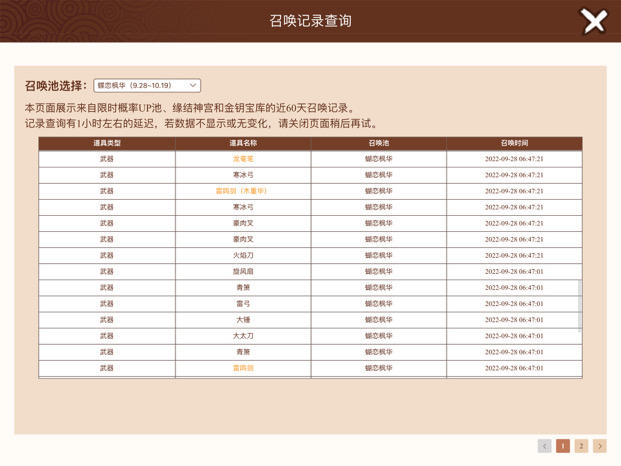Click the 召唤记录查询 title text
Screen dimensions: 621x466
click(310, 21)
